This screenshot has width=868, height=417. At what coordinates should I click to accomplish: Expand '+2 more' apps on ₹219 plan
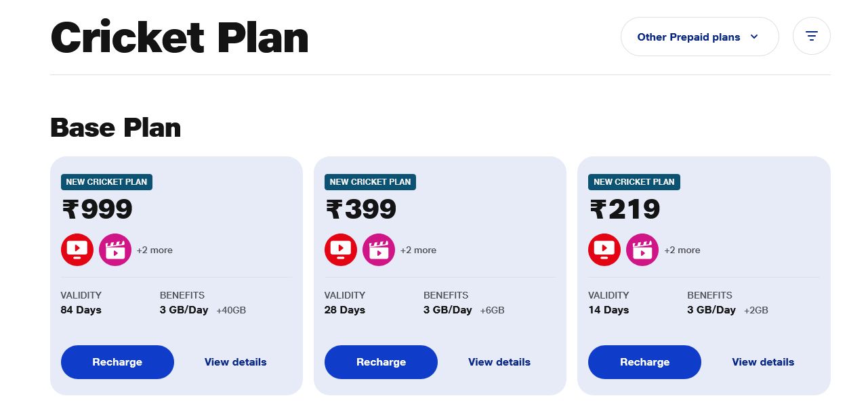(x=682, y=250)
